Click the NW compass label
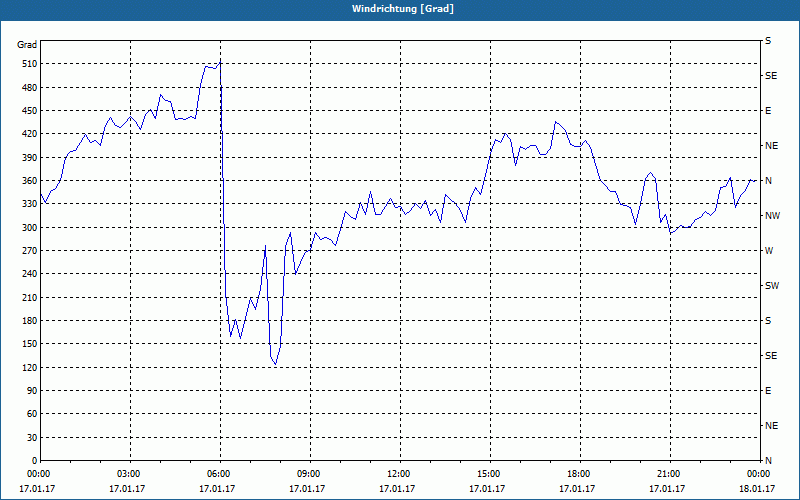This screenshot has height=500, width=800. click(773, 216)
